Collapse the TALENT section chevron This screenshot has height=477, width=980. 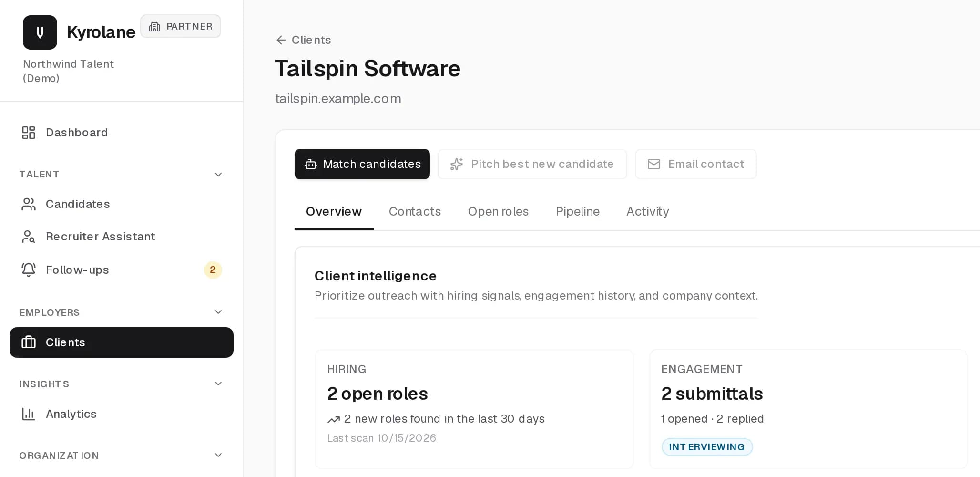(x=218, y=175)
